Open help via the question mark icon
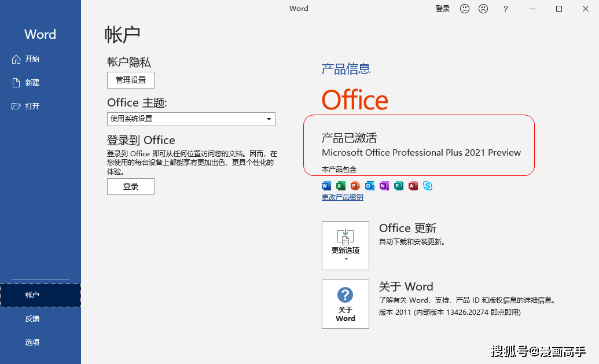The image size is (599, 364). tap(505, 9)
